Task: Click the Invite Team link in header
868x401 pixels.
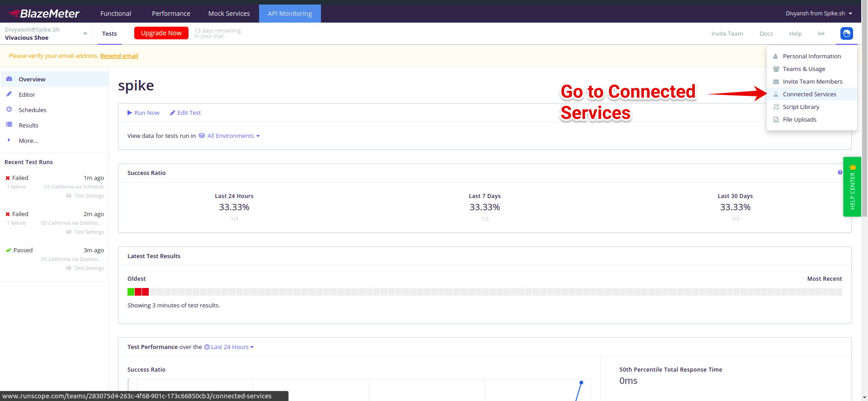Action: click(x=727, y=33)
